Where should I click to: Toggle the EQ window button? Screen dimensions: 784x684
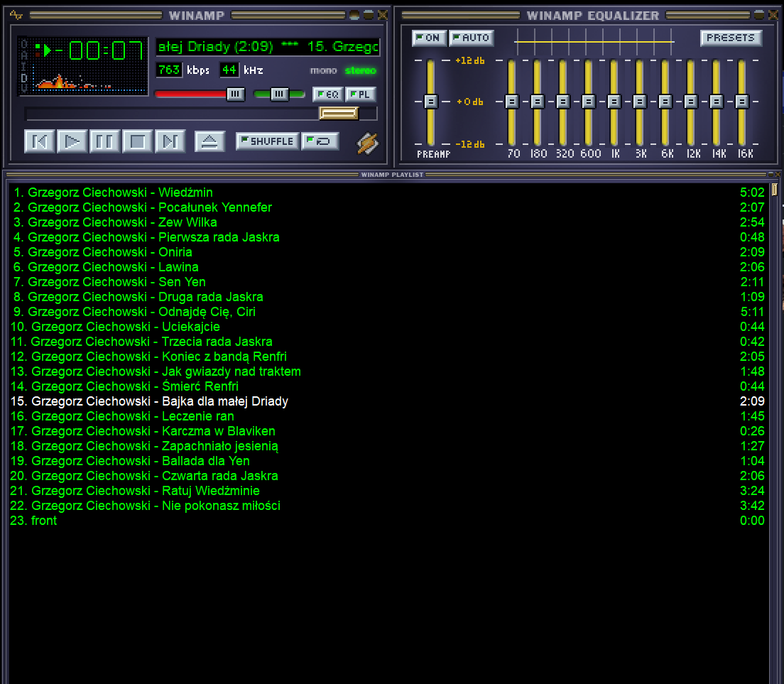[327, 94]
